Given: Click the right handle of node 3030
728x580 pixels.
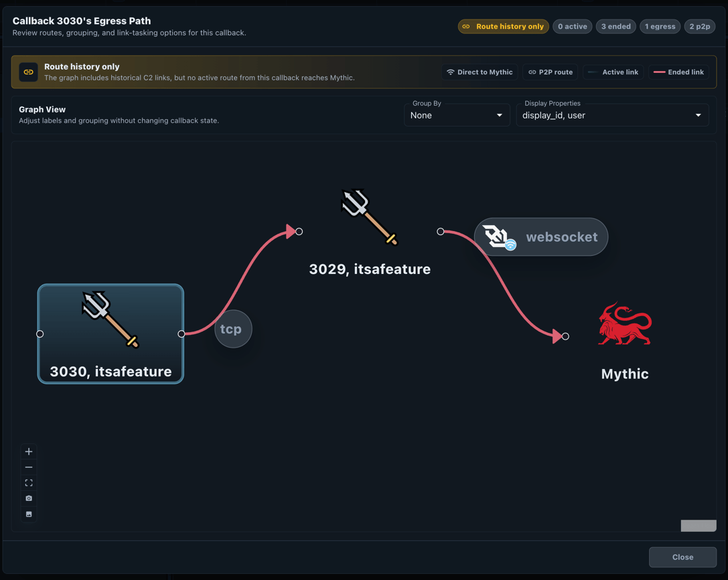Looking at the screenshot, I should pyautogui.click(x=181, y=334).
